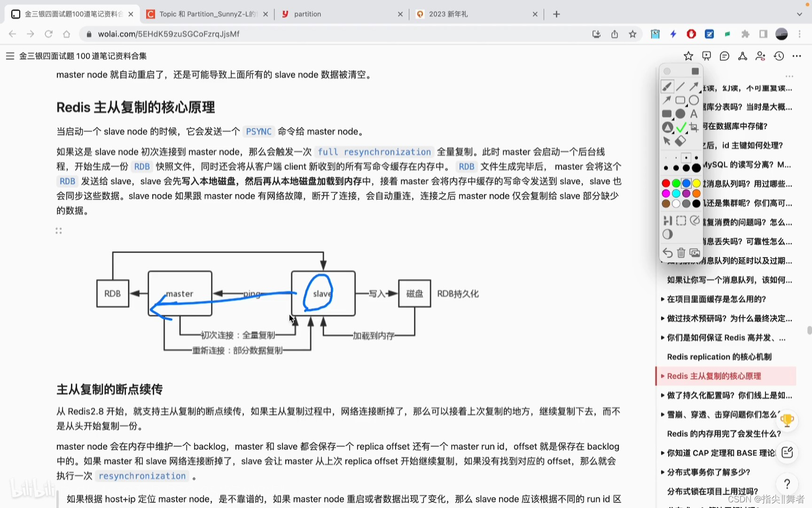Select the filled rectangle tool in drawing palette
This screenshot has width=812, height=508.
point(667,114)
